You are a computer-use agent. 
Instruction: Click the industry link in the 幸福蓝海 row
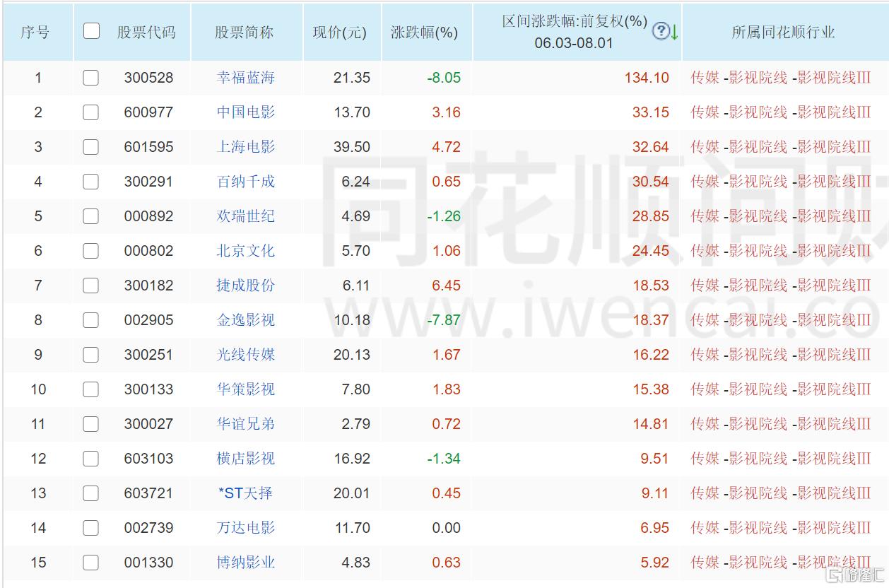click(781, 78)
